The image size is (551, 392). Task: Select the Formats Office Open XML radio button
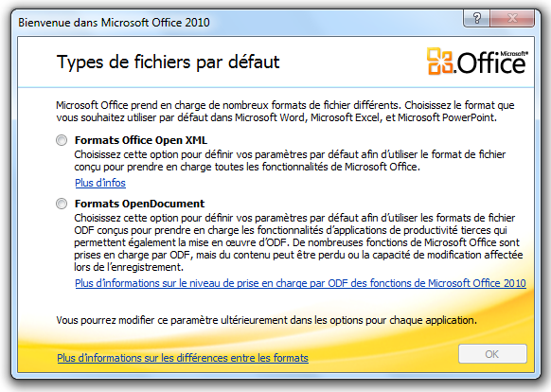point(62,140)
